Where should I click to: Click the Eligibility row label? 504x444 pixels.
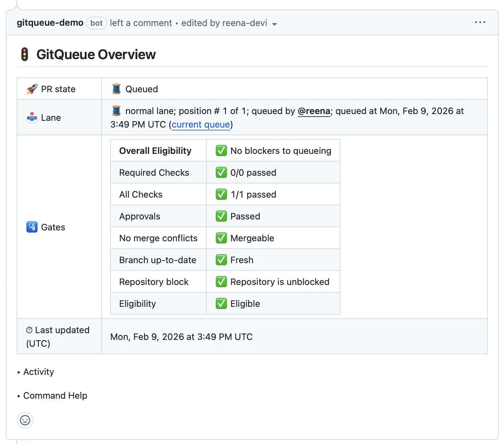pyautogui.click(x=138, y=304)
